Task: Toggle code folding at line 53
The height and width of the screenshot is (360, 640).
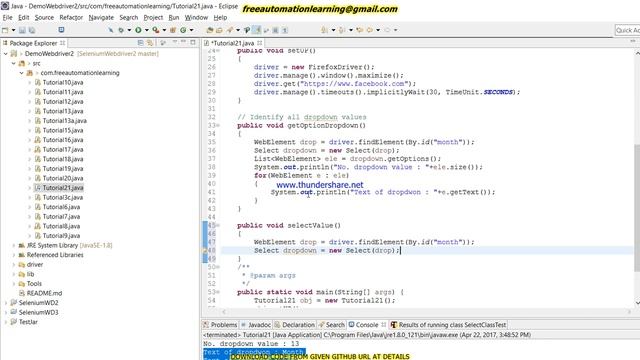Action: pos(218,292)
